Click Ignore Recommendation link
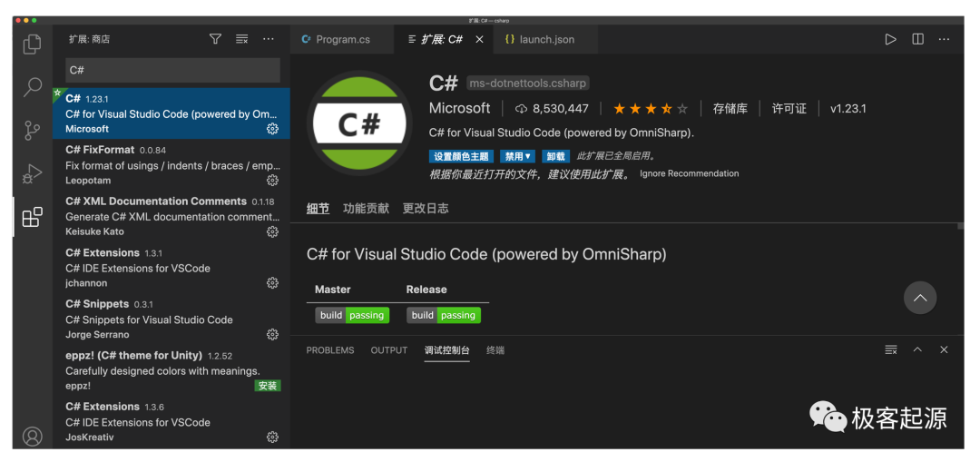This screenshot has height=462, width=980. click(x=690, y=173)
